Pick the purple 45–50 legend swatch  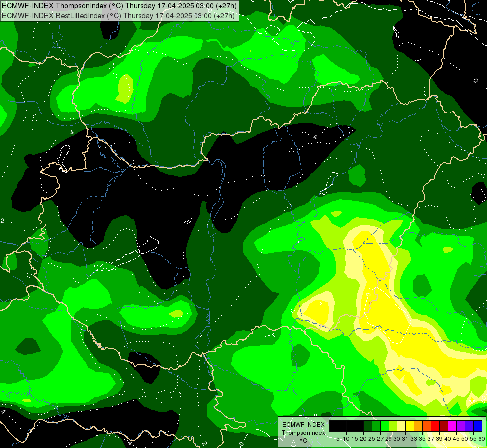[x=461, y=426]
